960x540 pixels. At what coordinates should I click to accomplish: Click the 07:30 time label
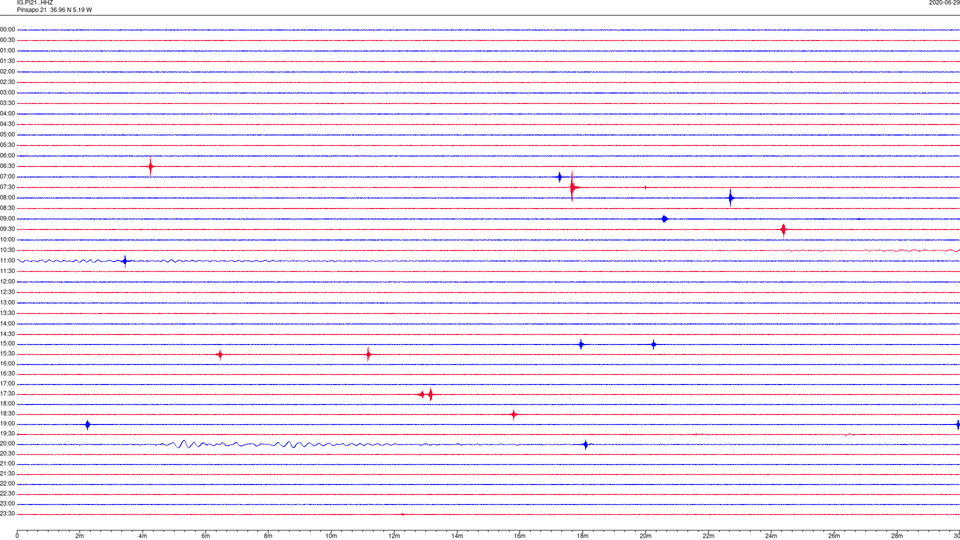(x=7, y=187)
